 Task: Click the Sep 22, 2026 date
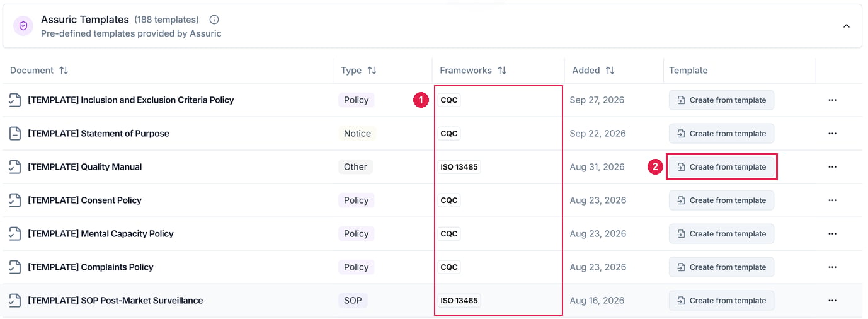[598, 134]
